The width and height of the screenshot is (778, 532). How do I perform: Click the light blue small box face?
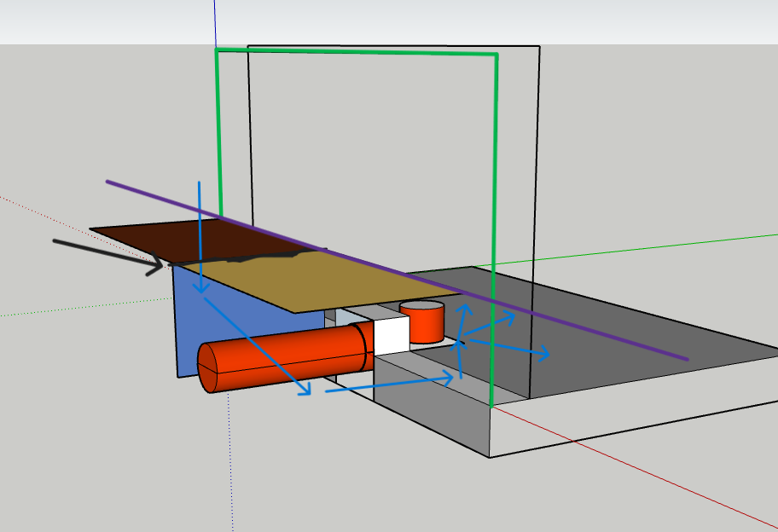pos(351,318)
